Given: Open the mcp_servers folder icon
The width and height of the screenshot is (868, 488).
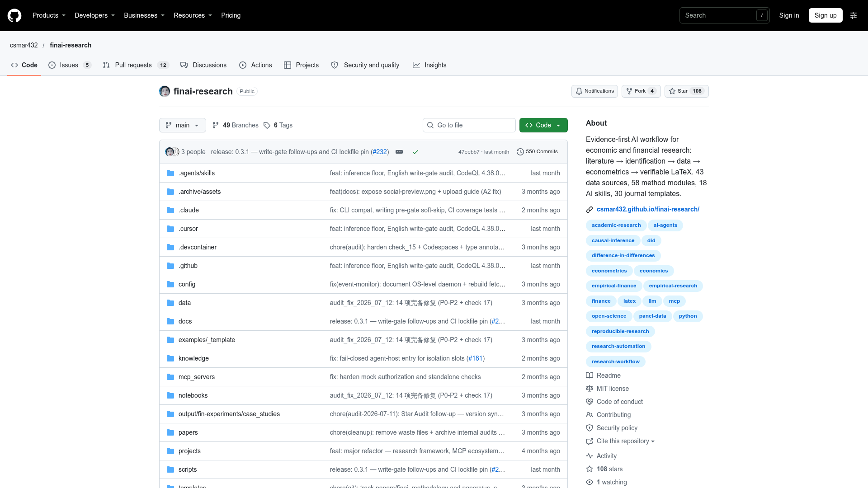Looking at the screenshot, I should coord(170,377).
